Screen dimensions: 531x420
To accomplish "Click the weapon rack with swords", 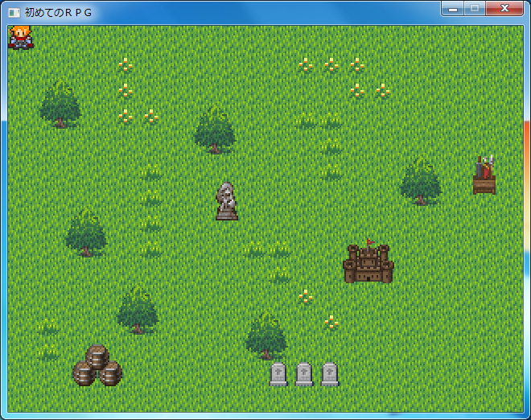I will (484, 175).
